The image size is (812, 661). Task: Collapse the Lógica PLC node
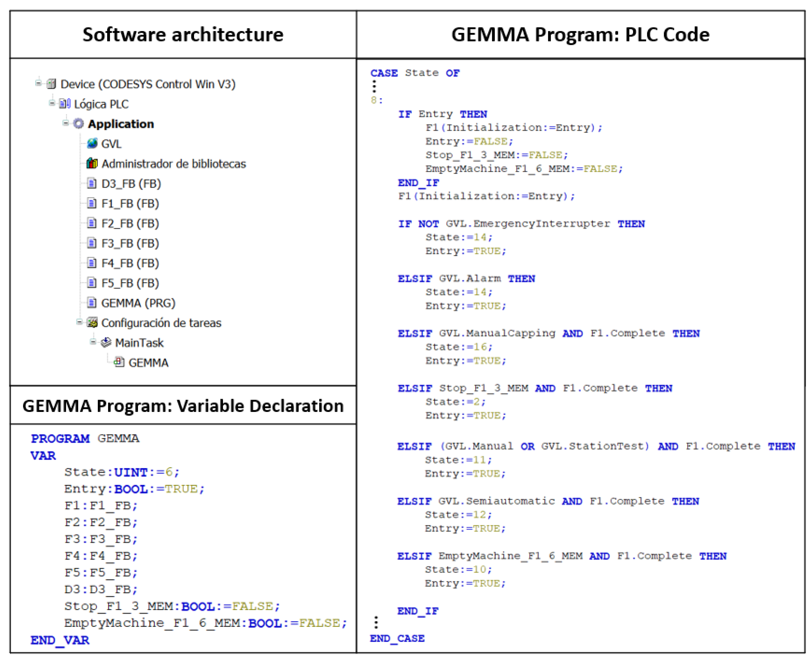tap(52, 103)
